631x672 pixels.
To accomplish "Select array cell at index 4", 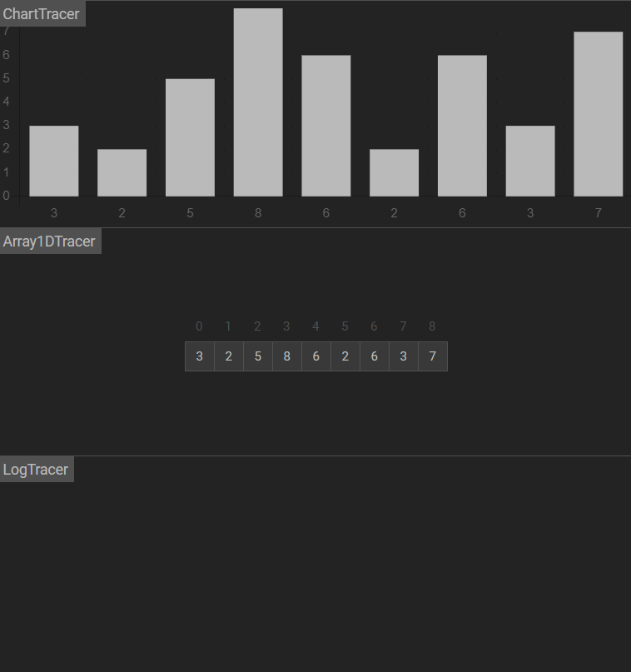I will point(315,356).
